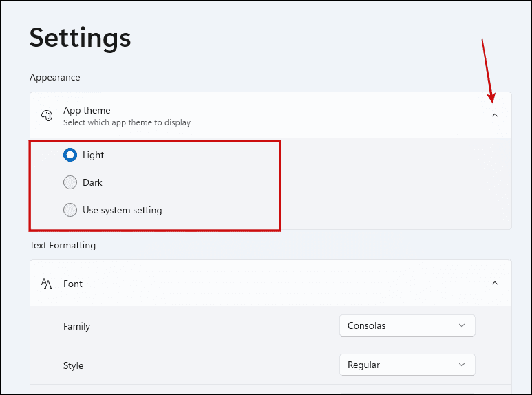Select the Dark theme radio button
Image resolution: width=532 pixels, height=395 pixels.
point(70,182)
